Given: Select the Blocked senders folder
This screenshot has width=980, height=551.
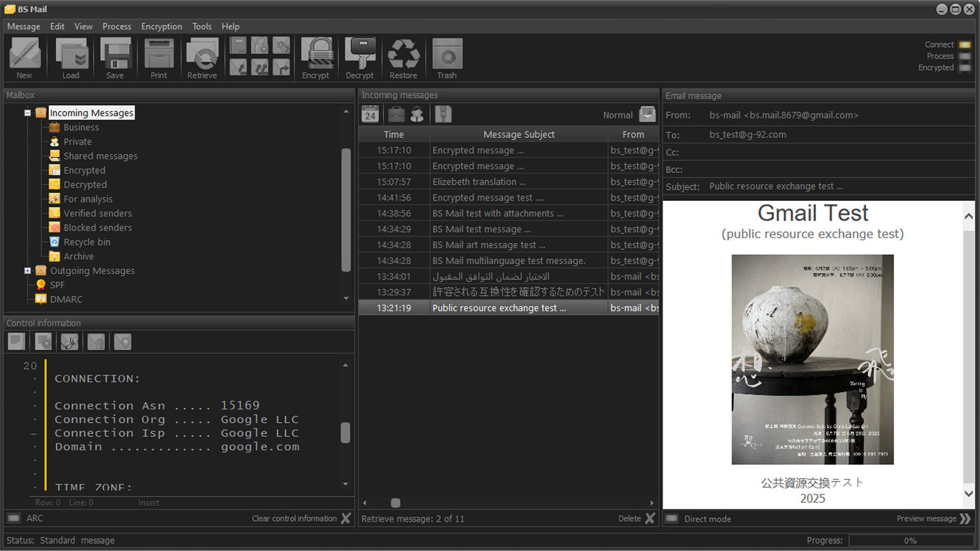Looking at the screenshot, I should coord(98,228).
